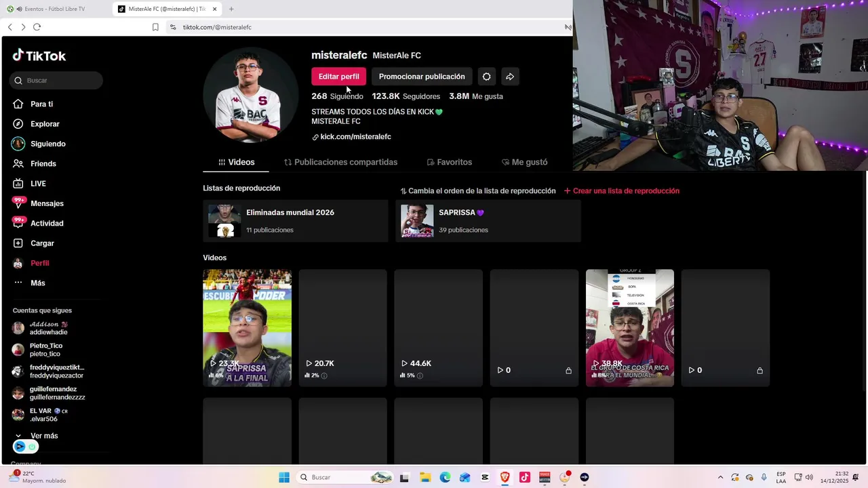The image size is (868, 488).
Task: Click Cambia el orden de la lista
Action: (x=478, y=191)
